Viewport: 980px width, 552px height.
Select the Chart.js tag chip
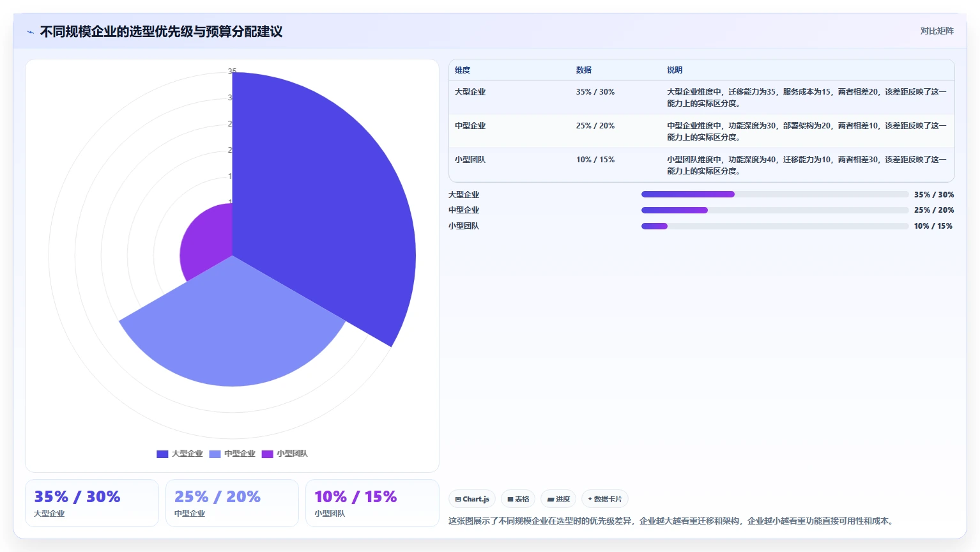click(x=472, y=499)
